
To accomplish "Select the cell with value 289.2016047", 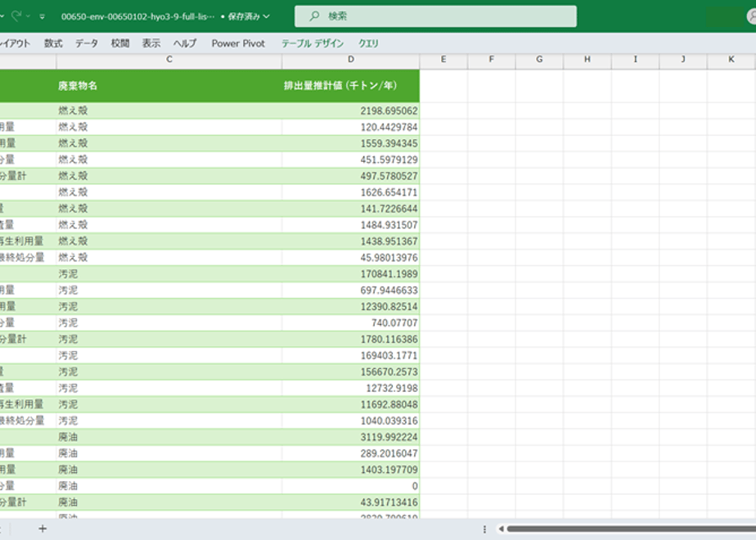I will [350, 453].
